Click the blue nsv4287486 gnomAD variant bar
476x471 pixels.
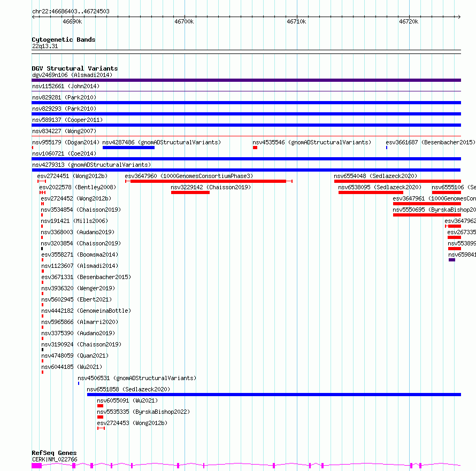click(x=129, y=148)
